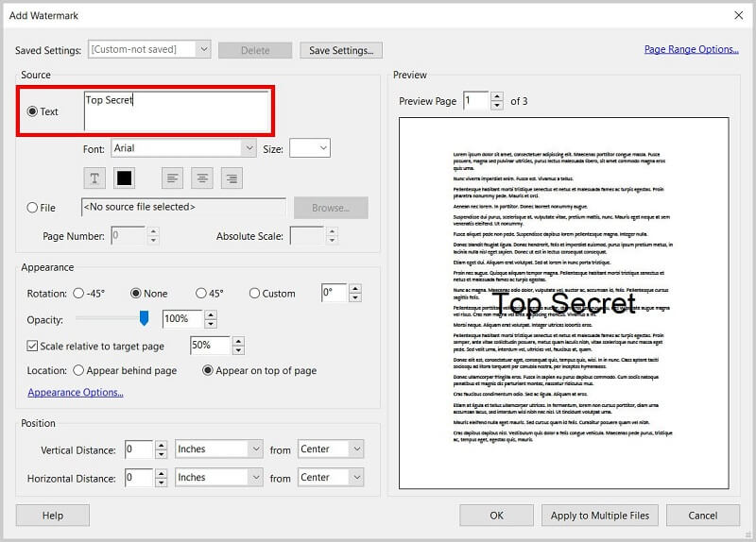Choose -45° rotation
Viewport: 756px width, 542px height.
click(x=78, y=294)
